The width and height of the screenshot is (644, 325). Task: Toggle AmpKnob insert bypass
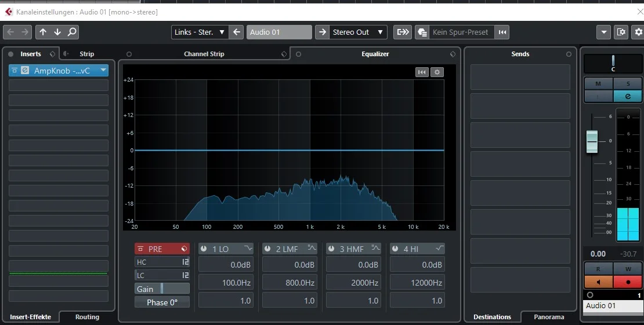tap(15, 71)
